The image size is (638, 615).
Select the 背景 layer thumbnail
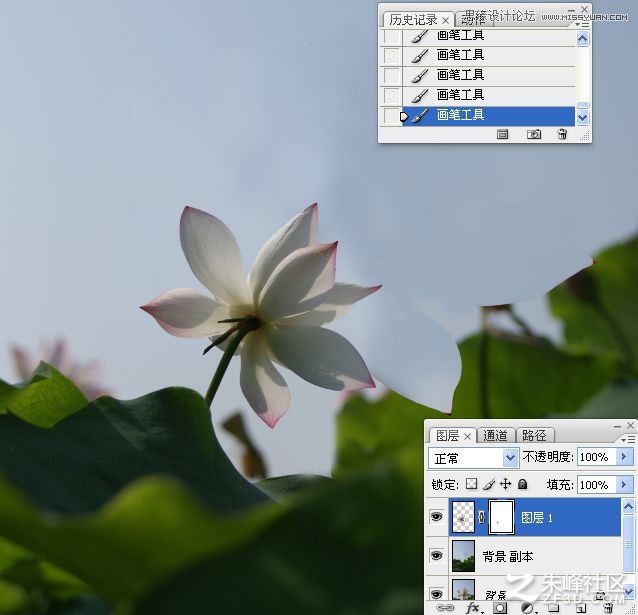pyautogui.click(x=463, y=589)
